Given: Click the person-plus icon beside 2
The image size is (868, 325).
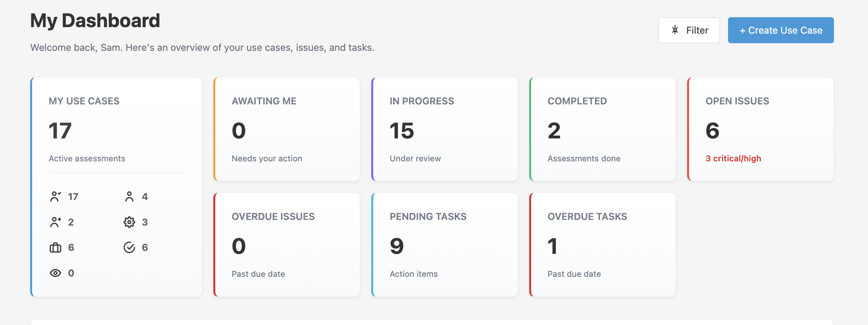Looking at the screenshot, I should coord(55,222).
